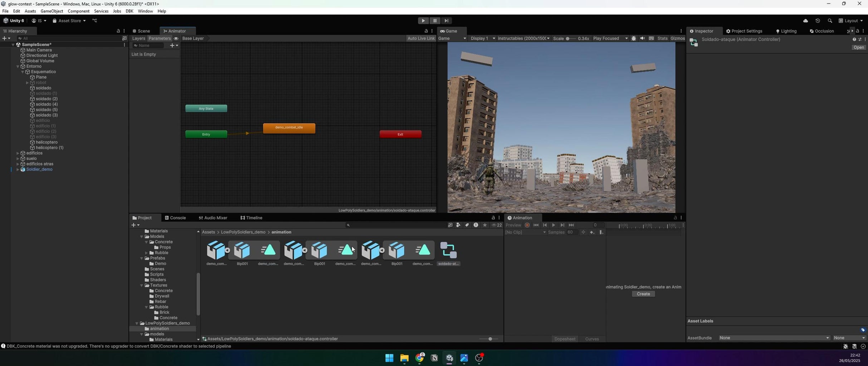Click the Animator parameter Name search field
The image size is (868, 366).
pyautogui.click(x=148, y=45)
